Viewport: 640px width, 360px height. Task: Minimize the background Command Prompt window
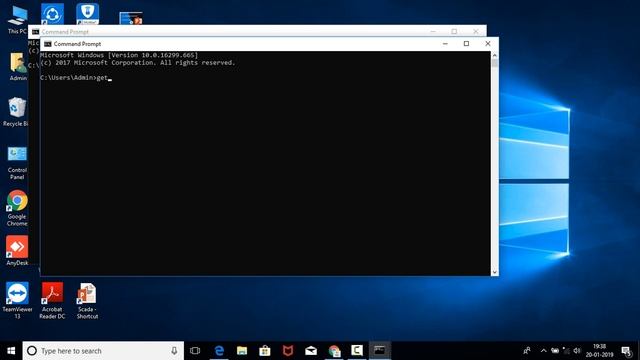433,31
